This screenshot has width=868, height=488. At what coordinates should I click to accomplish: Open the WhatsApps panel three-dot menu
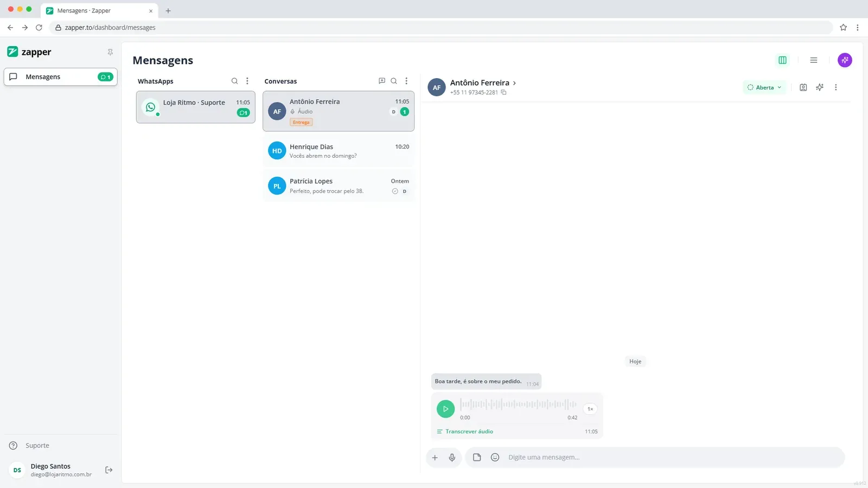pyautogui.click(x=247, y=81)
